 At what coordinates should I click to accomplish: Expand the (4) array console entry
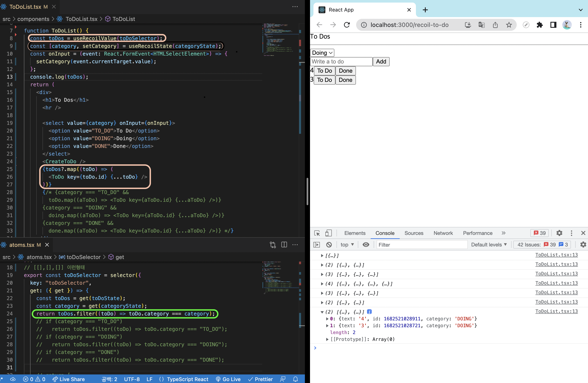(x=322, y=284)
